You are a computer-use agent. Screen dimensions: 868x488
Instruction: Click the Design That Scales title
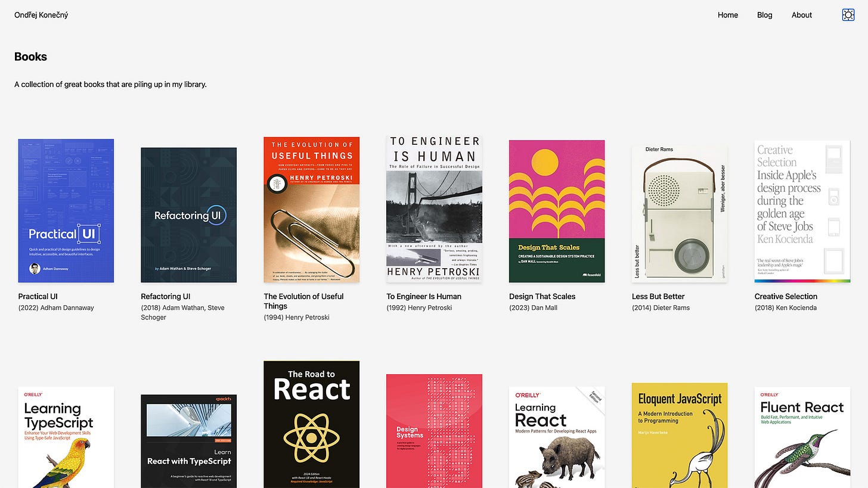pos(542,296)
